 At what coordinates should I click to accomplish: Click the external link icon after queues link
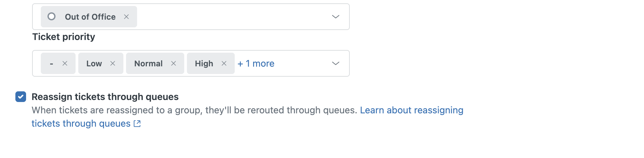[x=137, y=124]
